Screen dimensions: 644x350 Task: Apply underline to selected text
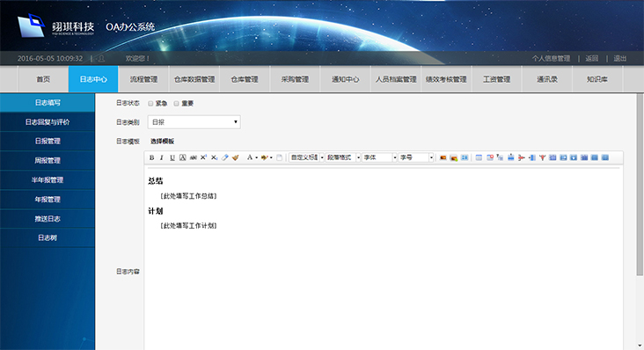[172, 157]
